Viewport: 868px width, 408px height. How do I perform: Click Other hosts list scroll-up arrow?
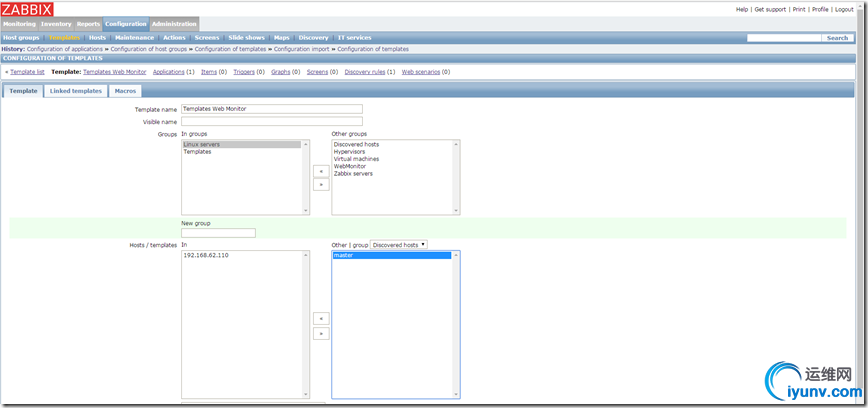[456, 255]
